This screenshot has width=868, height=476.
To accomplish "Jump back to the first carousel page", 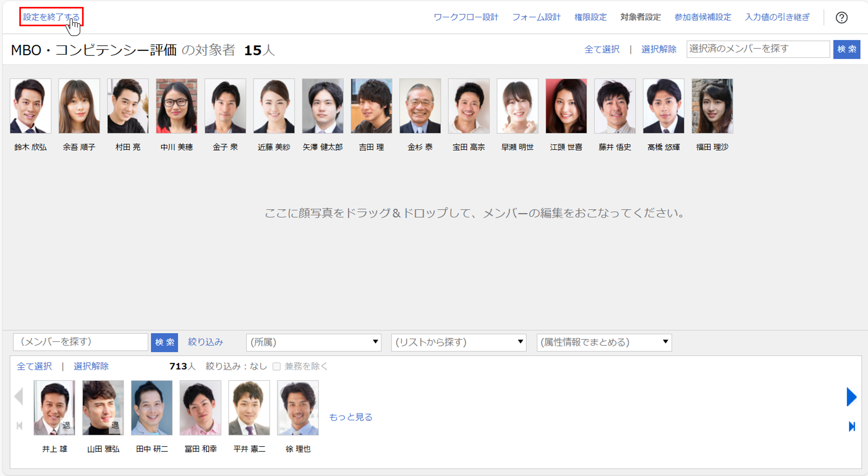I will tap(19, 426).
